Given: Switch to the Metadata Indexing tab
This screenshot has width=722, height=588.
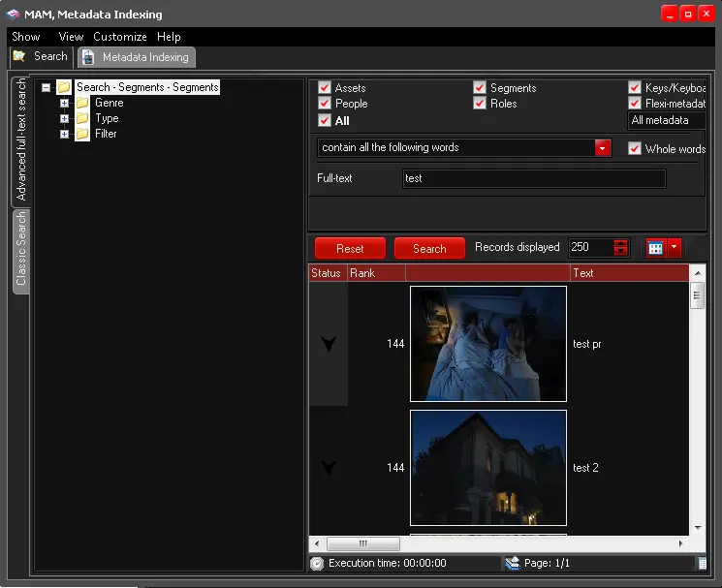Looking at the screenshot, I should click(x=137, y=57).
